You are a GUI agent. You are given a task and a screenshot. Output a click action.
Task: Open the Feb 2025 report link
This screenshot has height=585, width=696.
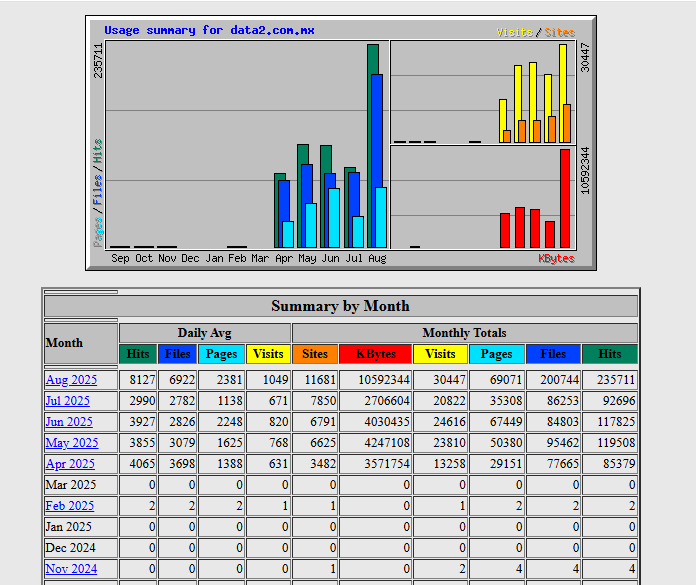coord(69,506)
